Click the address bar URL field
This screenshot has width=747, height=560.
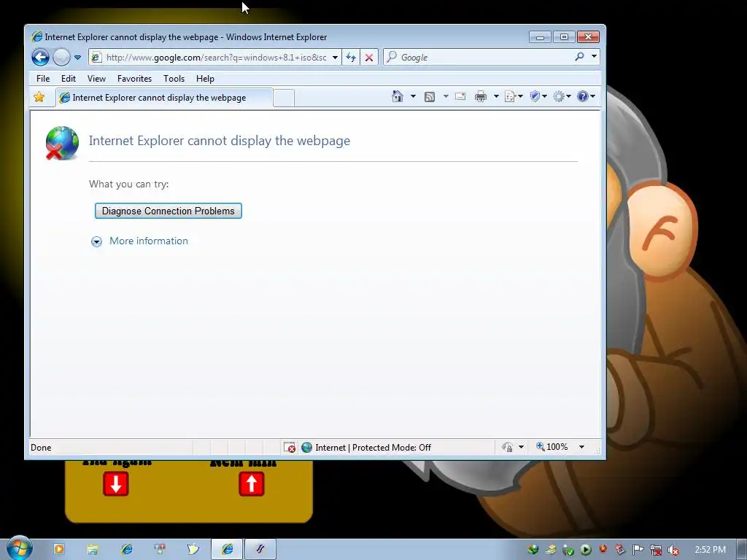pos(216,58)
